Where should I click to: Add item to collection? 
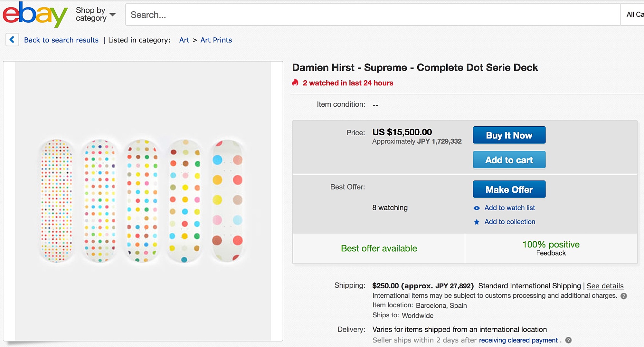point(510,222)
